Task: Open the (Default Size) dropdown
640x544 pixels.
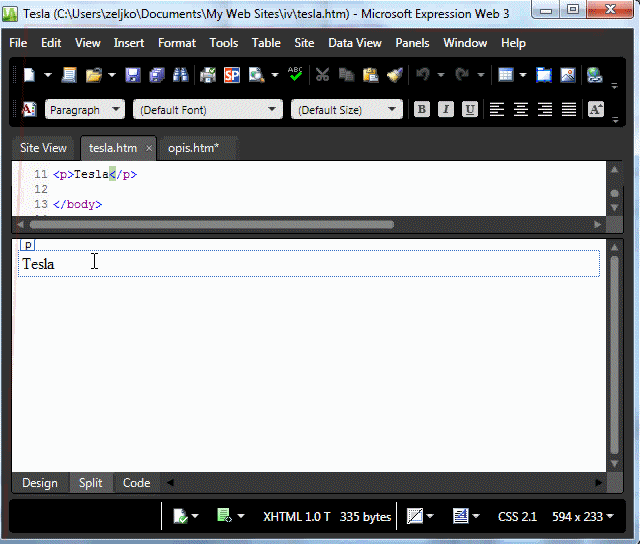Action: click(346, 110)
